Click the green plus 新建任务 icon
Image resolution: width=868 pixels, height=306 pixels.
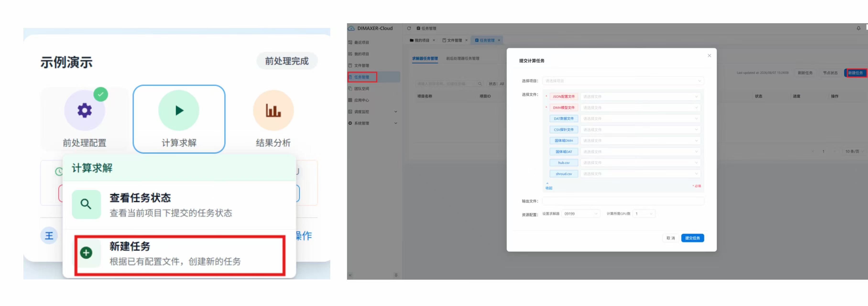(x=86, y=252)
